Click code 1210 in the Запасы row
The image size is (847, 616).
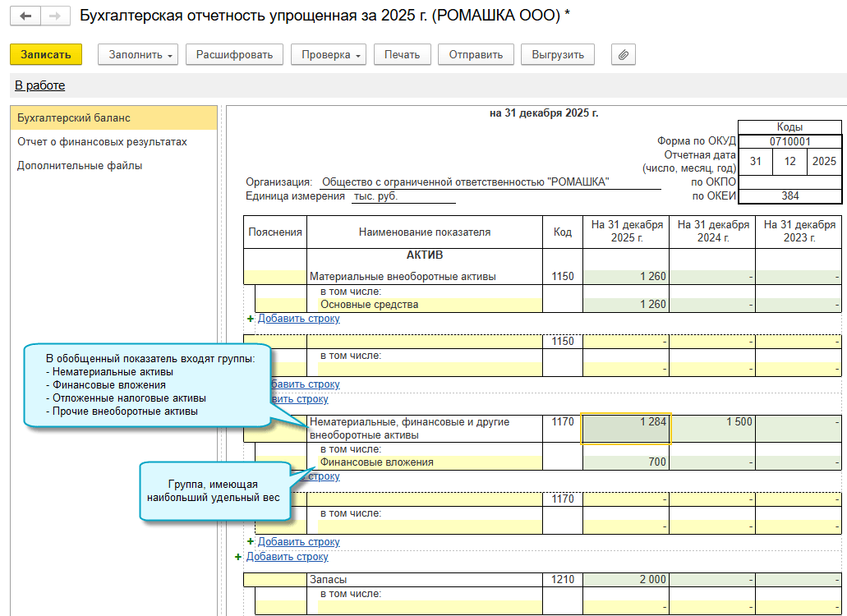click(562, 579)
